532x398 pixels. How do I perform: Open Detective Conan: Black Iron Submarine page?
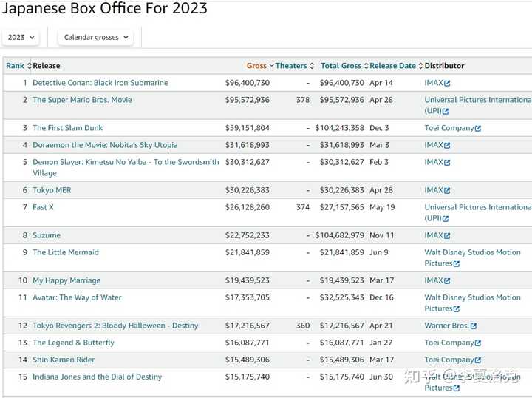[x=100, y=83]
